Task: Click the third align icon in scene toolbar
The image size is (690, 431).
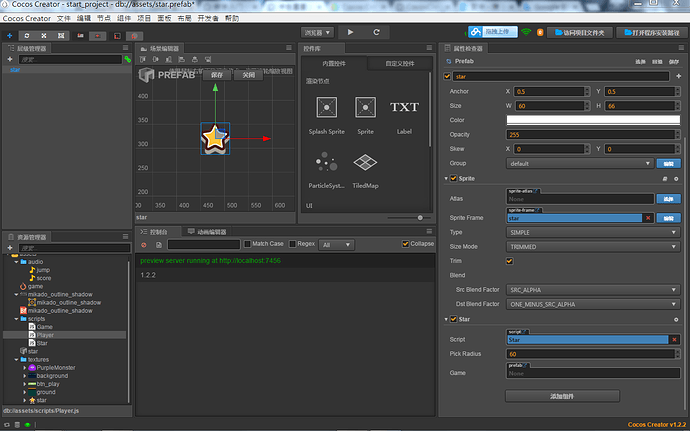Action: (169, 59)
